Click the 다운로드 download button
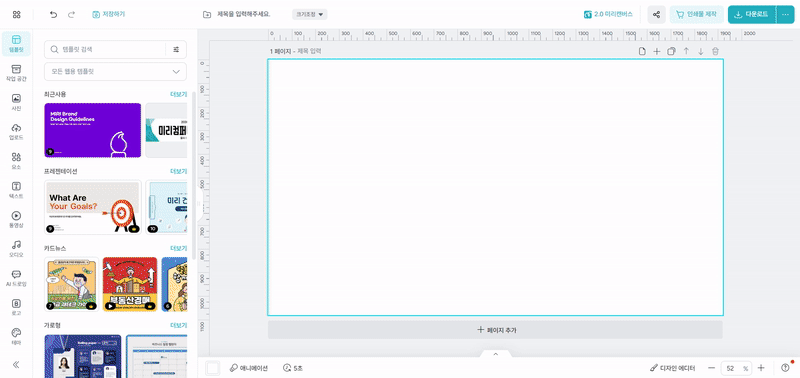800x378 pixels. tap(752, 14)
